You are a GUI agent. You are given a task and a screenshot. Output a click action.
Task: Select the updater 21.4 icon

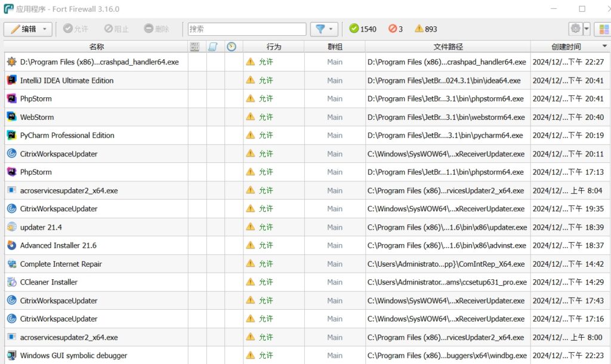point(12,227)
